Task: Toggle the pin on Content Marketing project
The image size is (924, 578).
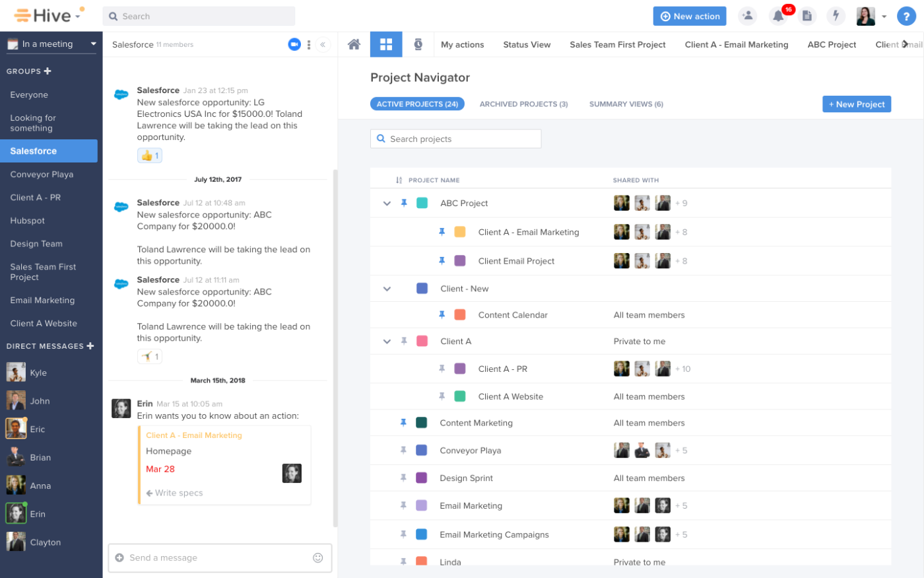Action: tap(403, 423)
